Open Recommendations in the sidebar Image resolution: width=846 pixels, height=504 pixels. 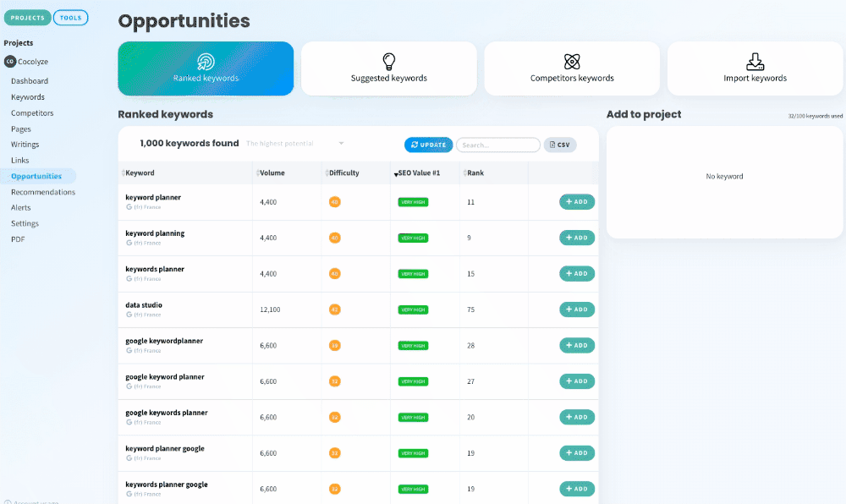click(43, 192)
